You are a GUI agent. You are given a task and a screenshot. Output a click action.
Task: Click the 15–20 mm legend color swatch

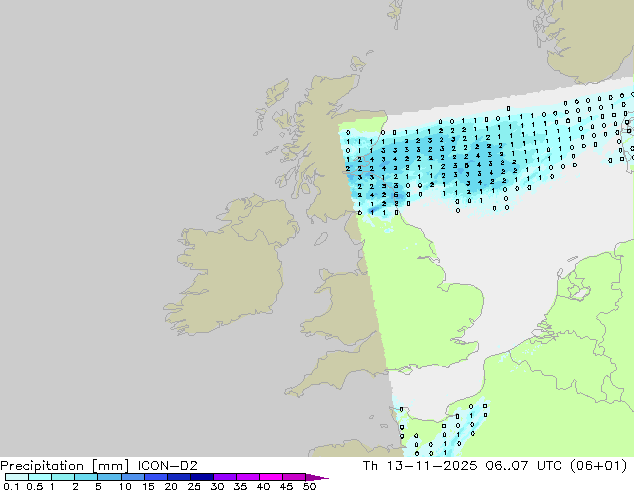(x=156, y=477)
